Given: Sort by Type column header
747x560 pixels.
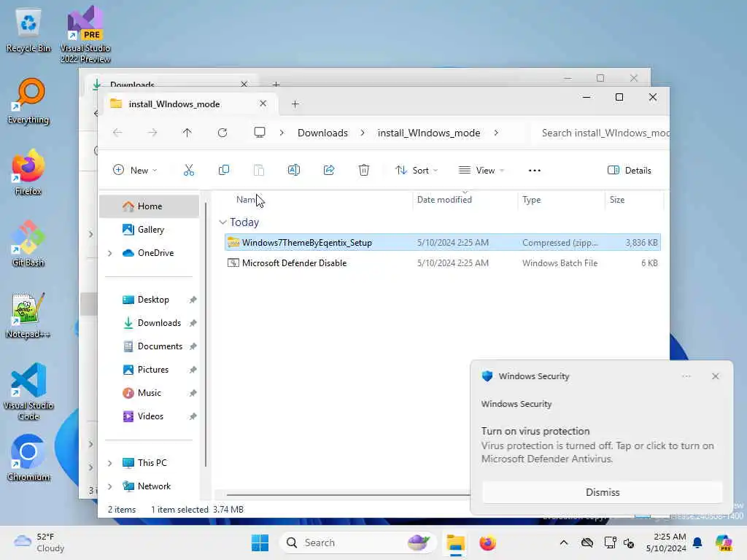Looking at the screenshot, I should coord(561,200).
